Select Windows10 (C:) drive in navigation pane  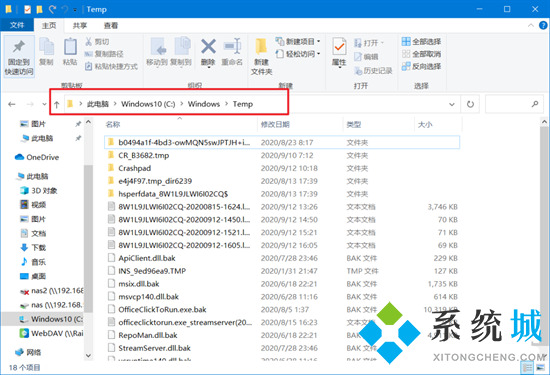coord(51,319)
